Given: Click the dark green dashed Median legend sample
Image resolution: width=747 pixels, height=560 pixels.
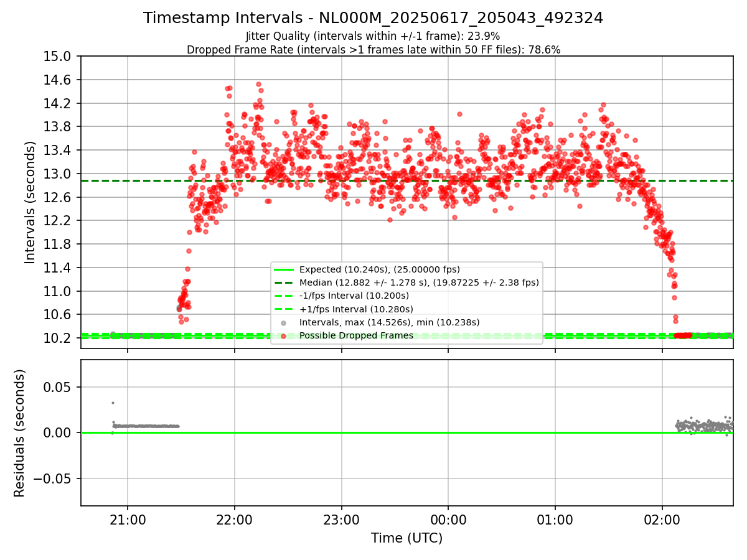Looking at the screenshot, I should tap(284, 282).
